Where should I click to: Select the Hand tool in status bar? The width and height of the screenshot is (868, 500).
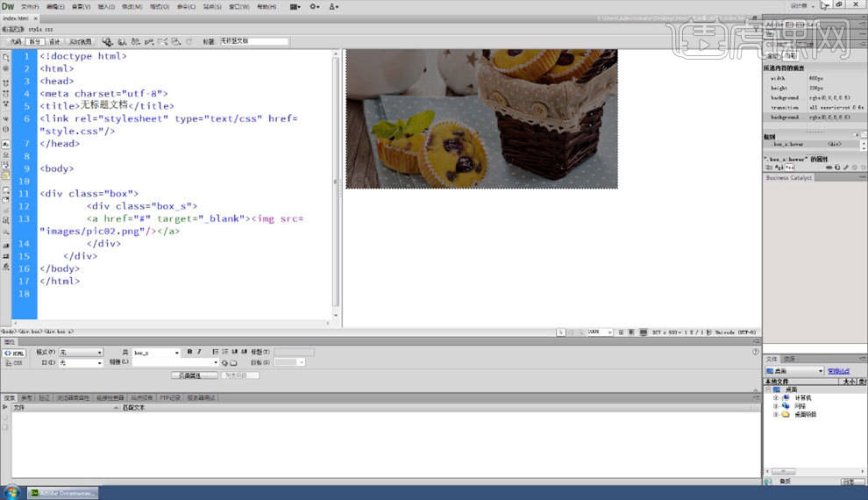point(571,332)
